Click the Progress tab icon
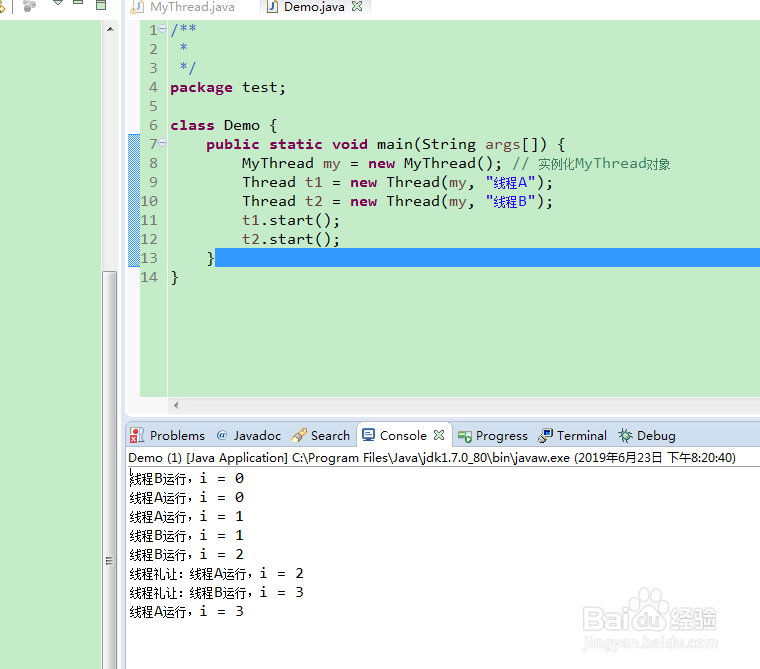 point(464,437)
